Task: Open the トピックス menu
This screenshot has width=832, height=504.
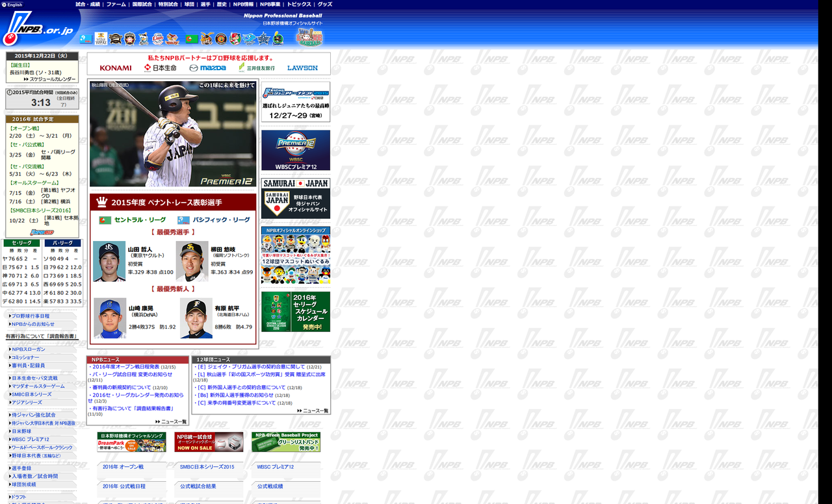Action: click(x=299, y=5)
